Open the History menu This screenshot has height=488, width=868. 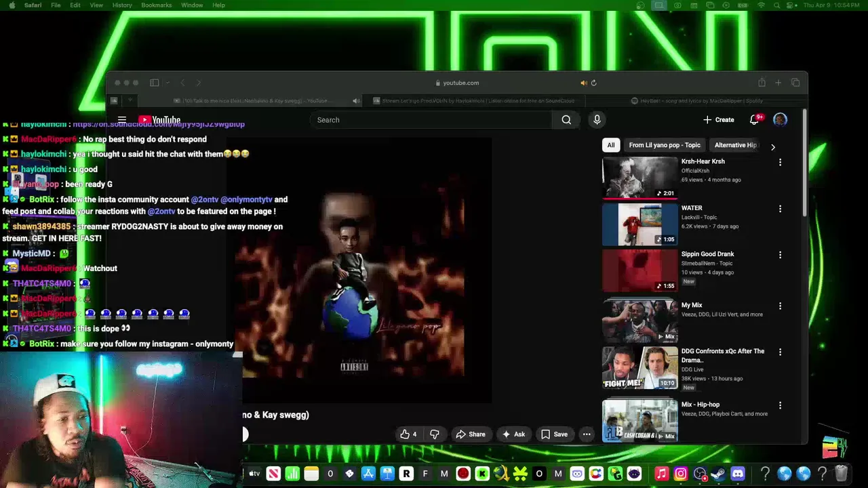point(122,5)
